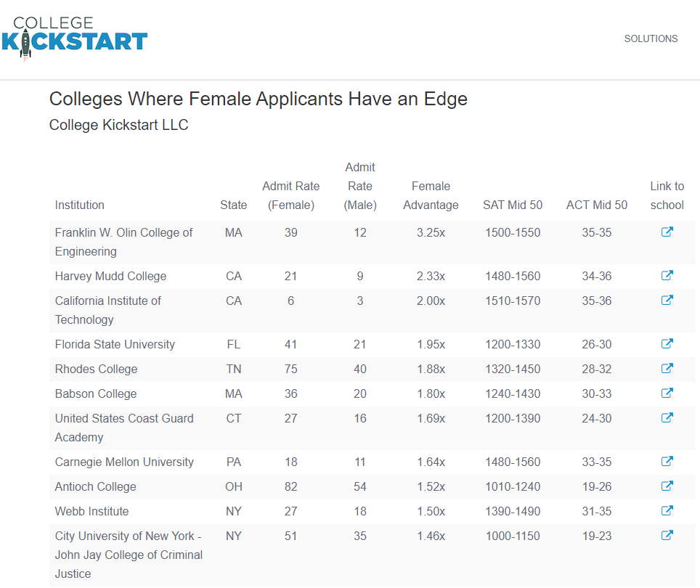Click ACT range 33-35
The height and width of the screenshot is (588, 700).
click(x=596, y=462)
